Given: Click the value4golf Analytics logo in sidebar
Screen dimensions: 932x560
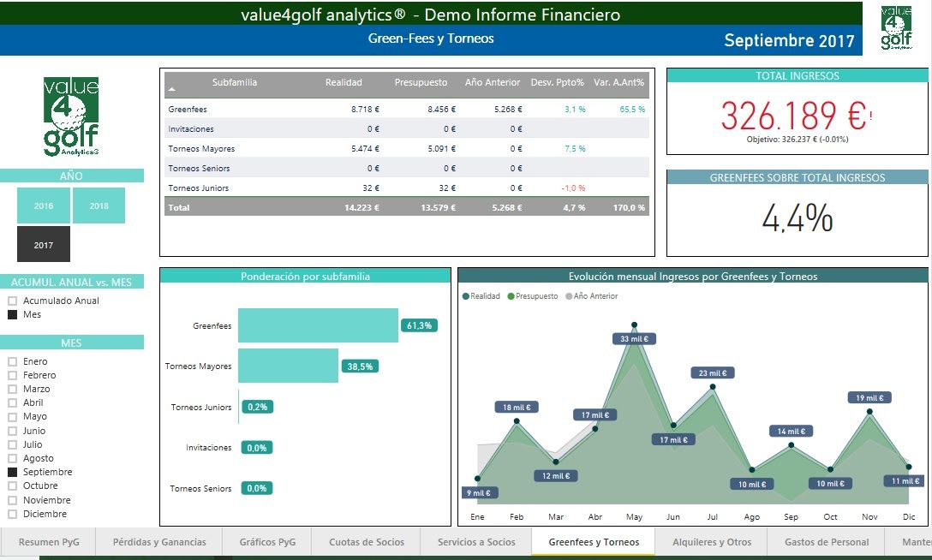Looking at the screenshot, I should [x=71, y=116].
